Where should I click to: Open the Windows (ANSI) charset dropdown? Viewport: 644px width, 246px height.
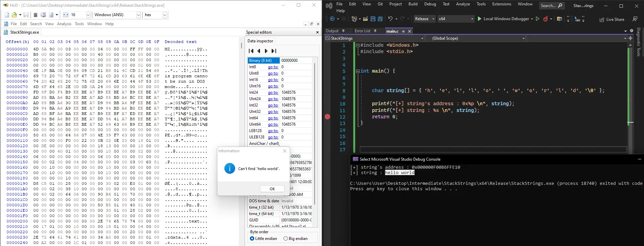(x=139, y=15)
